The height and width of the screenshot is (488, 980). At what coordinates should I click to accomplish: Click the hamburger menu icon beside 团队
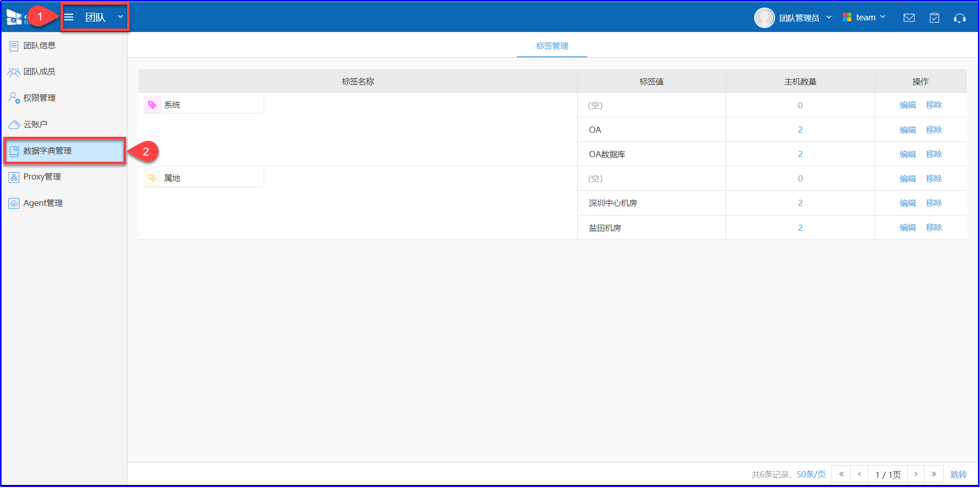point(69,17)
